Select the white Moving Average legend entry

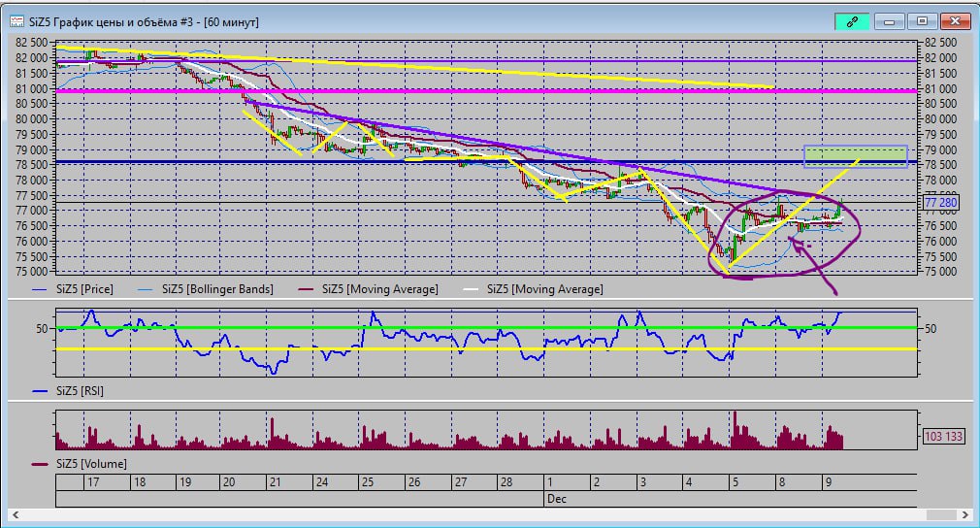[x=544, y=289]
